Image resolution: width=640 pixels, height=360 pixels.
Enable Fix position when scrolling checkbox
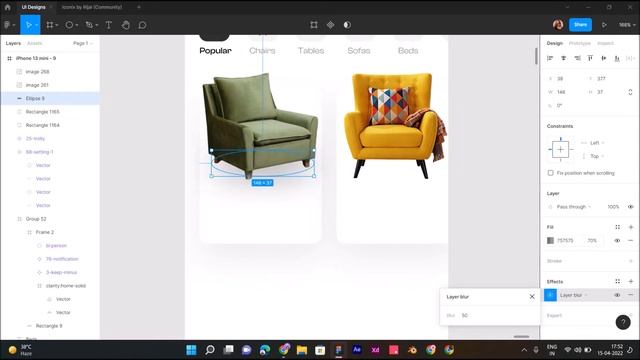pyautogui.click(x=550, y=173)
